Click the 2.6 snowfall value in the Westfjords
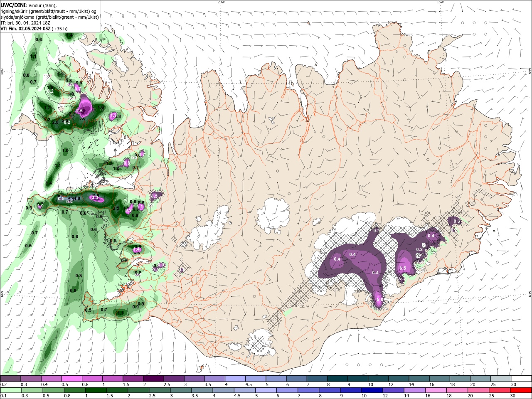 tap(80, 111)
